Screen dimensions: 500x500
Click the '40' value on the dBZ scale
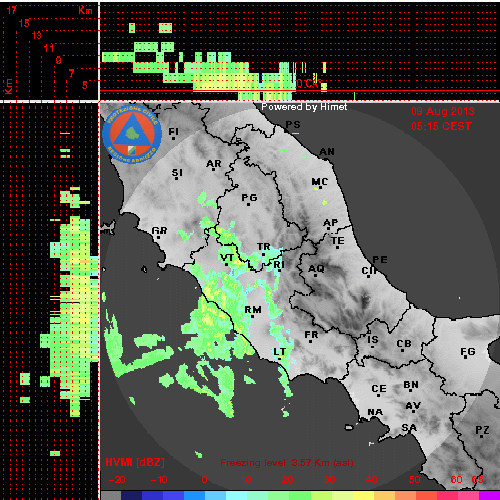click(371, 480)
